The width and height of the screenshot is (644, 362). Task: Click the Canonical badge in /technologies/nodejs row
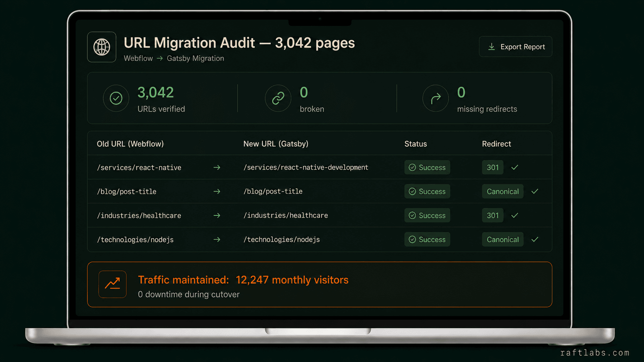tap(503, 239)
